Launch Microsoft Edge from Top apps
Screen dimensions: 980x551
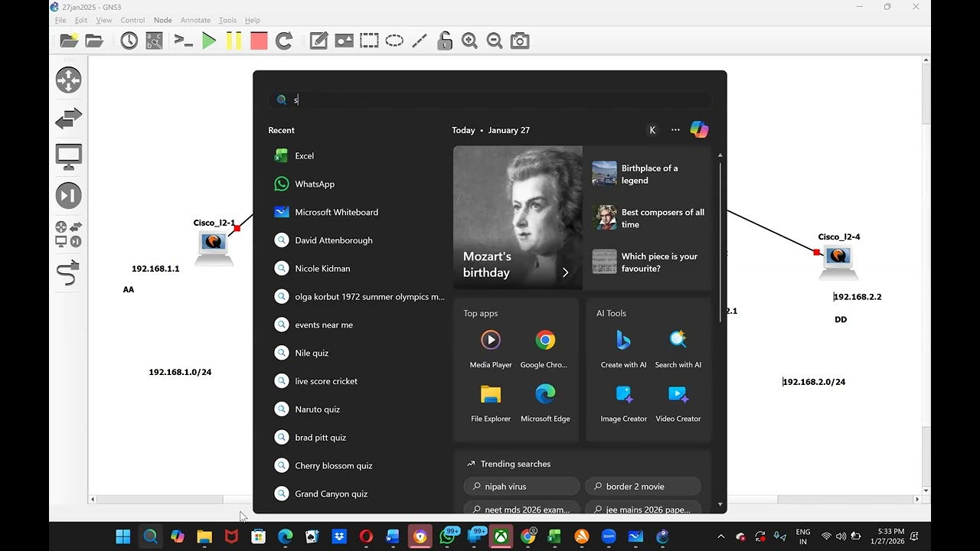(545, 403)
